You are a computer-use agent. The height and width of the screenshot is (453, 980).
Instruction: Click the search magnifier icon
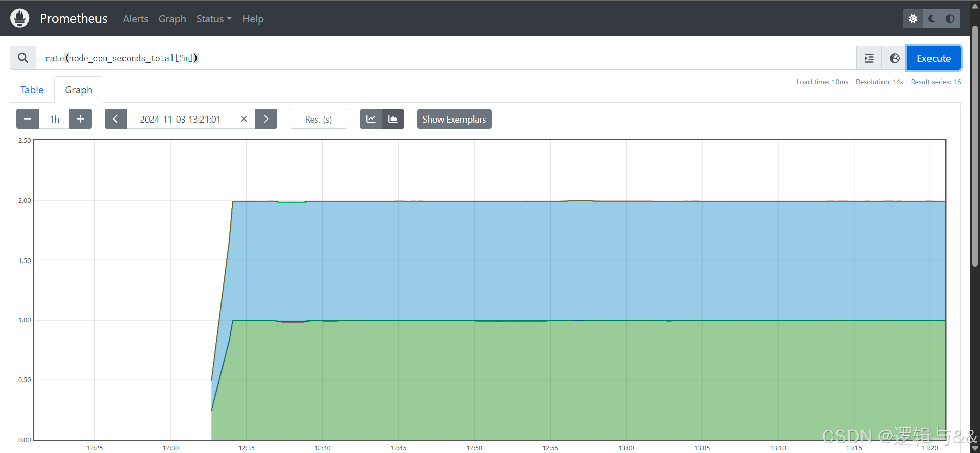23,58
